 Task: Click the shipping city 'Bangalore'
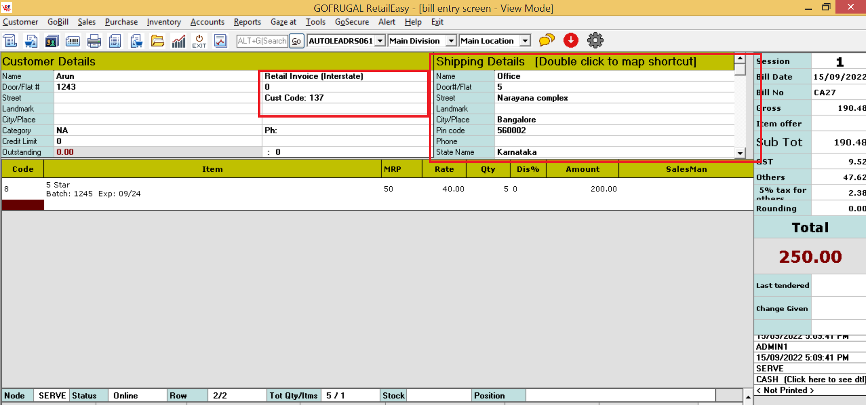[516, 119]
